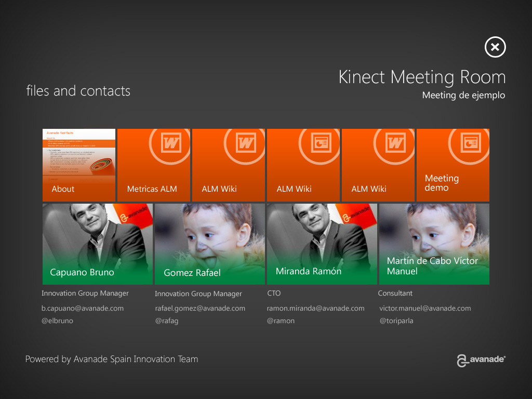
Task: Close the Kinect Meeting Room screen
Action: [x=495, y=47]
